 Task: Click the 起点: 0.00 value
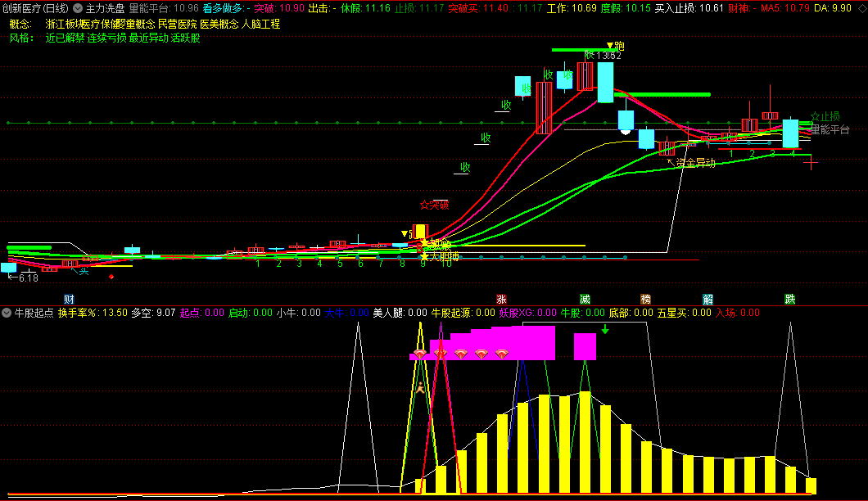(x=202, y=313)
